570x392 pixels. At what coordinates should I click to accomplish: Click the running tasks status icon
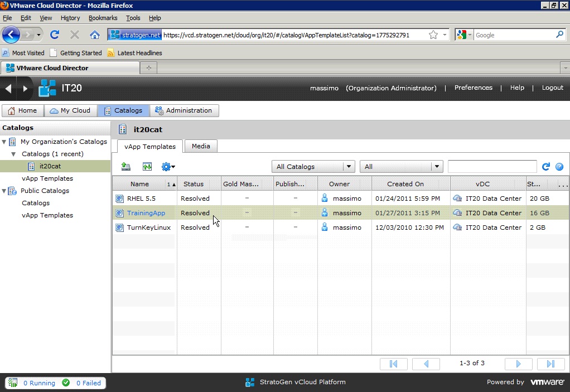click(13, 383)
